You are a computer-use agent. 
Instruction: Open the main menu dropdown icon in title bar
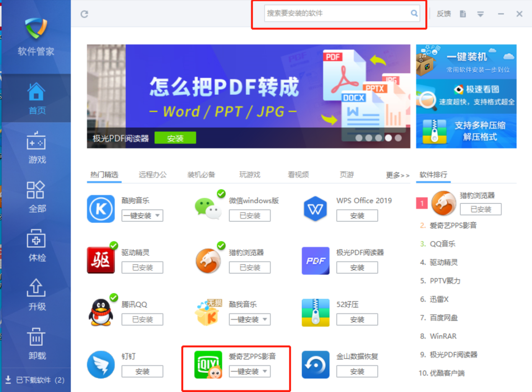[x=480, y=14]
